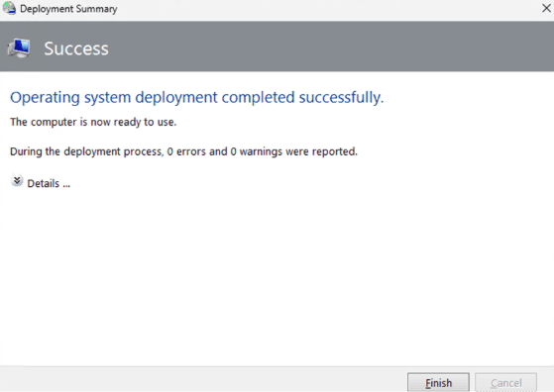The height and width of the screenshot is (392, 554).
Task: Click the word "errors" in the report line
Action: pos(191,151)
